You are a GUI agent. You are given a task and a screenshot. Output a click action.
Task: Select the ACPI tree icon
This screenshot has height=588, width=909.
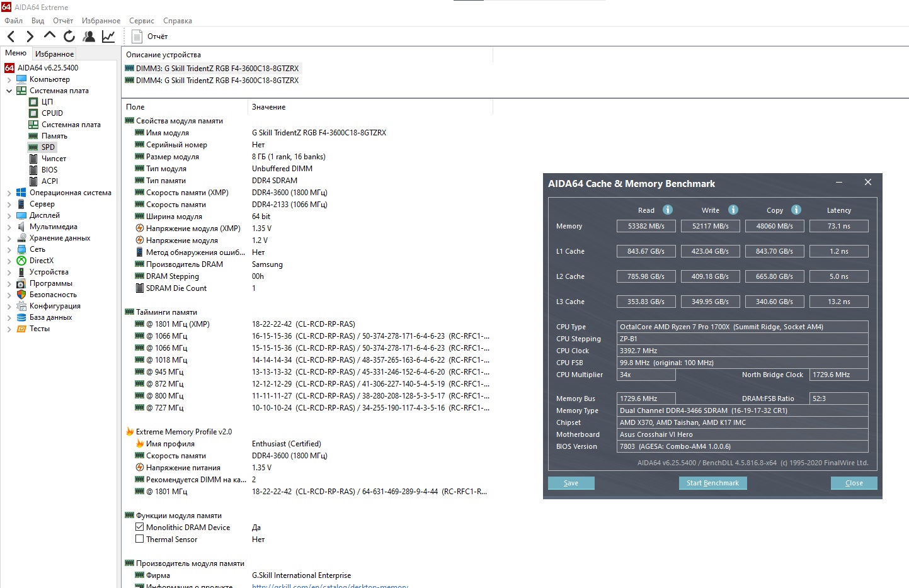click(33, 181)
